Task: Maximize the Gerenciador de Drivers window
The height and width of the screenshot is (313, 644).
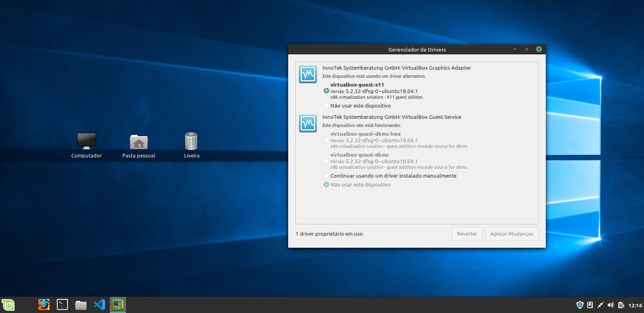Action: (x=526, y=49)
